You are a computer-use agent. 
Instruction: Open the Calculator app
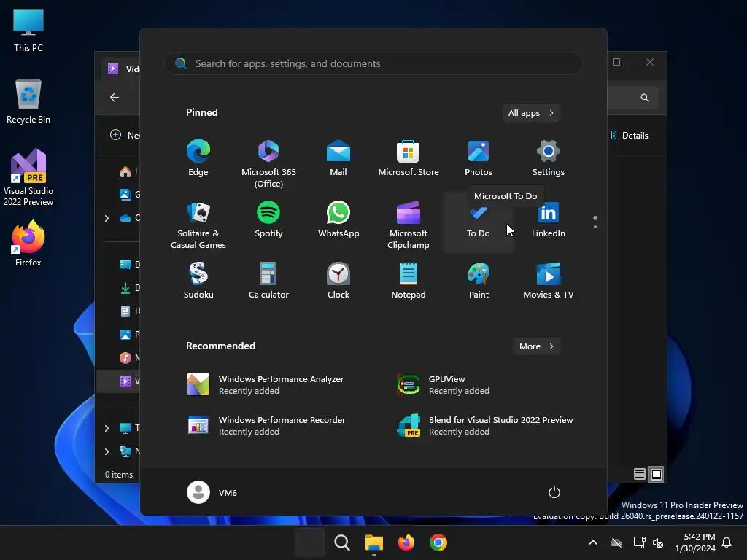pyautogui.click(x=268, y=280)
